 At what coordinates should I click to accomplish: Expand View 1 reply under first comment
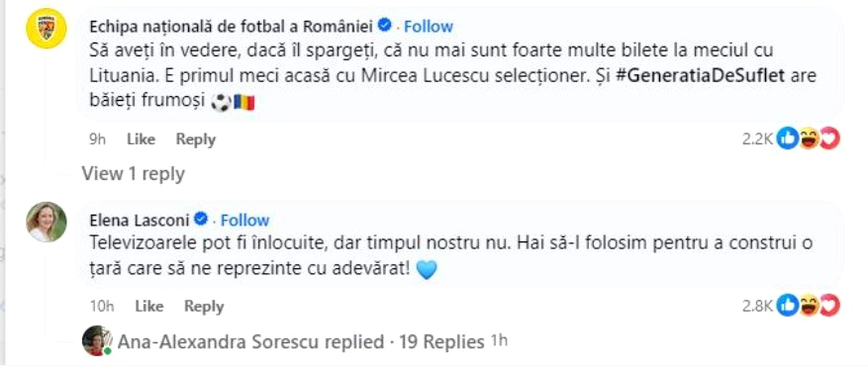133,174
